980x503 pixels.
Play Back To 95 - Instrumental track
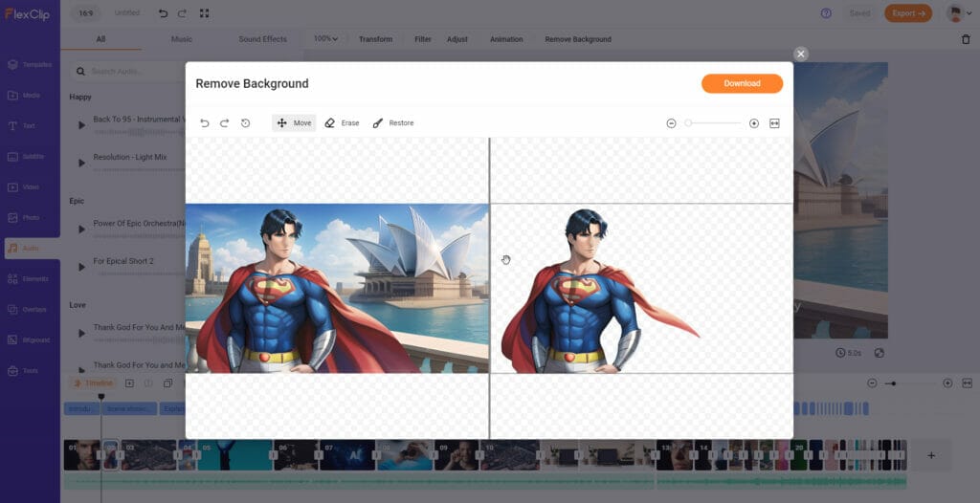pyautogui.click(x=82, y=125)
